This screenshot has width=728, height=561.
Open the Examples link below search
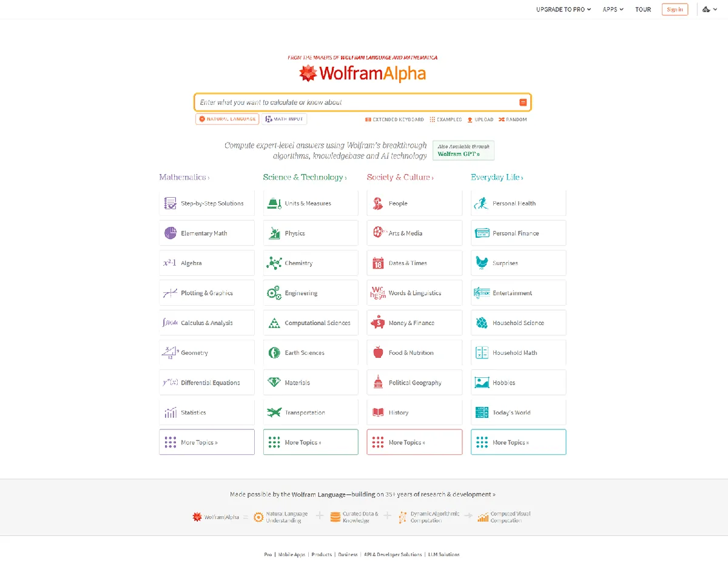tap(445, 119)
